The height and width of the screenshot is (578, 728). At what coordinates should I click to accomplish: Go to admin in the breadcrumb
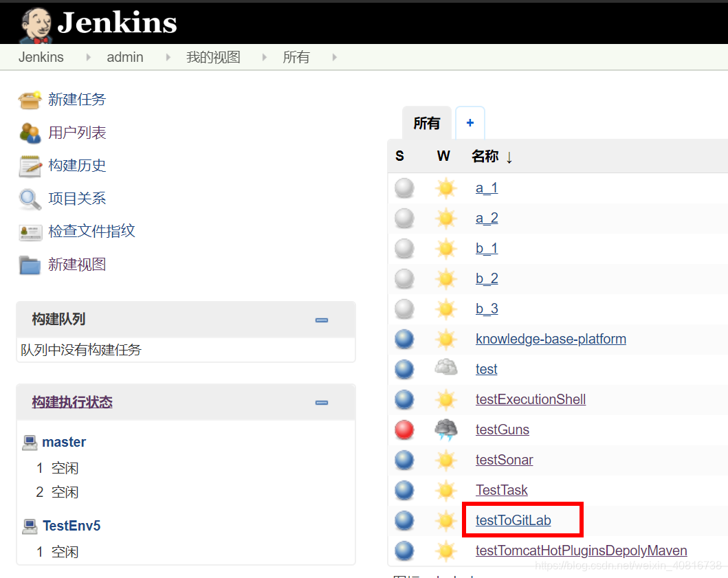[x=125, y=57]
